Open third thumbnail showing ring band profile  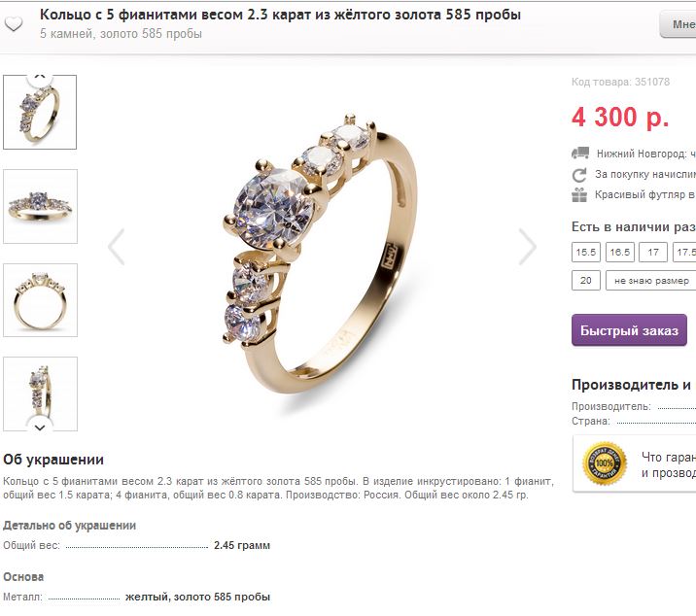41,300
